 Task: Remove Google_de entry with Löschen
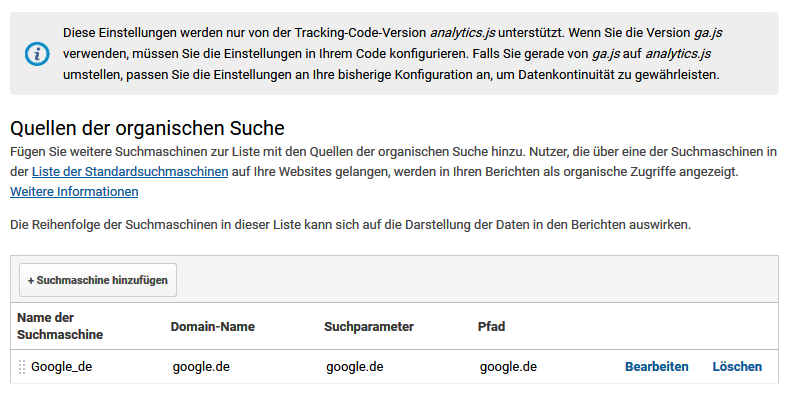tap(737, 367)
